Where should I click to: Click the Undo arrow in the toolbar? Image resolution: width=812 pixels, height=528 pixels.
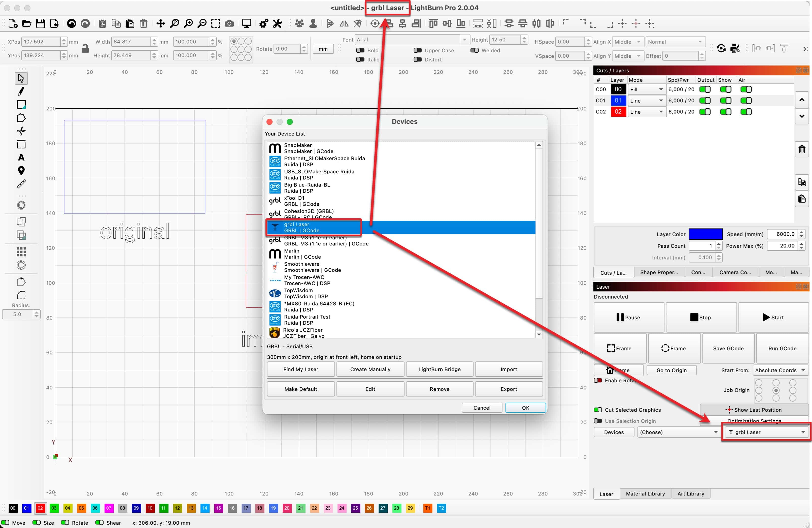[72, 23]
